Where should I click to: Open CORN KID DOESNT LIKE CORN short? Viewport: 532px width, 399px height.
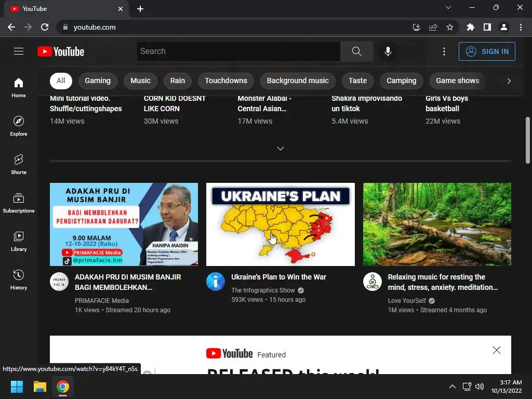175,103
